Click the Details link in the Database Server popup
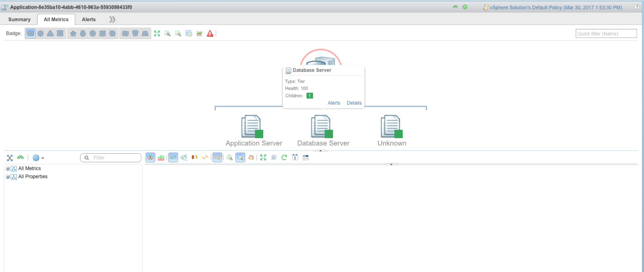The image size is (644, 272). (354, 103)
